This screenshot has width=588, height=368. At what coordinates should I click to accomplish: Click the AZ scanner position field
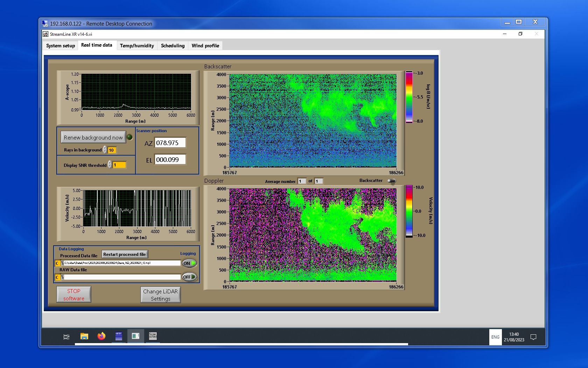pos(170,143)
